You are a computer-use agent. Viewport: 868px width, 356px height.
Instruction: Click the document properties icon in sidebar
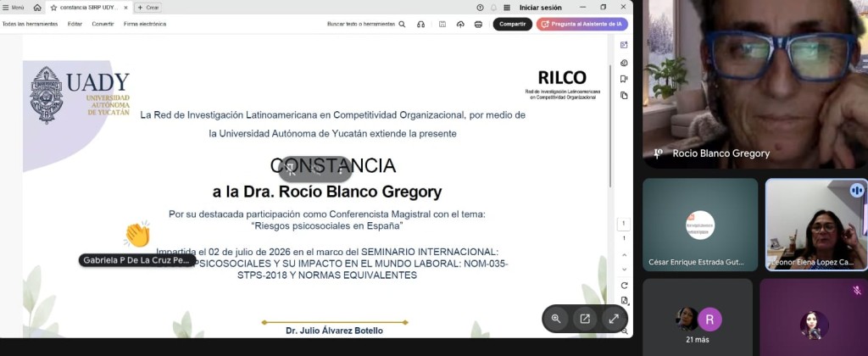point(625,301)
